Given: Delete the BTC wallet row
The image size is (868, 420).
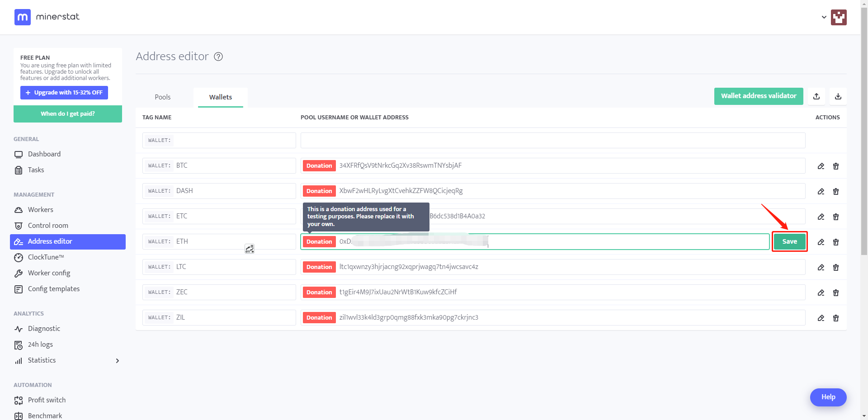Looking at the screenshot, I should [836, 166].
